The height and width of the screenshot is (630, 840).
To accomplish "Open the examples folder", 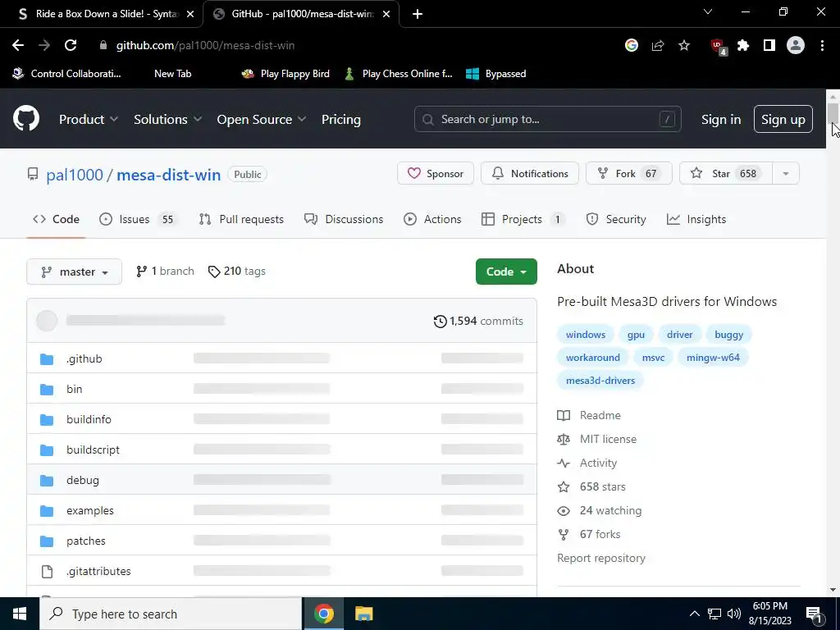I will [x=90, y=510].
